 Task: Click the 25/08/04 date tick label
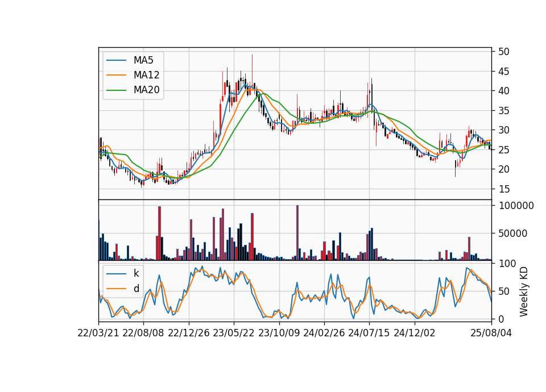pos(491,333)
